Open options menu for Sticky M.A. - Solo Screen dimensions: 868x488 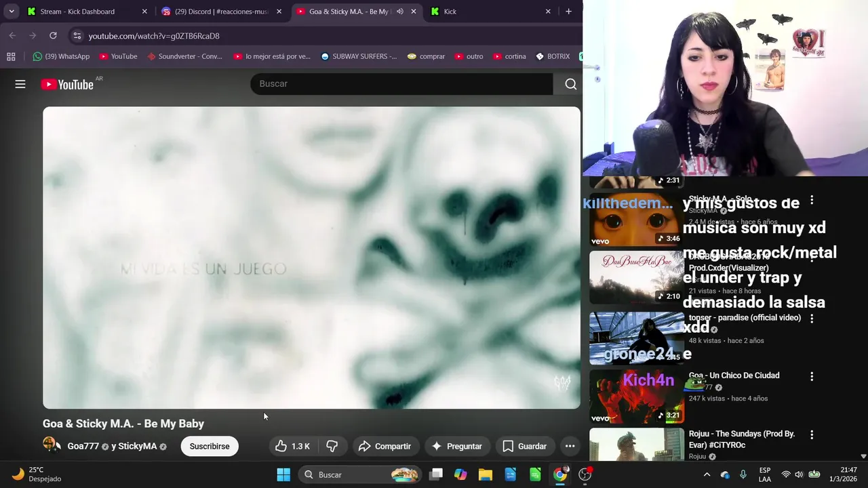812,201
